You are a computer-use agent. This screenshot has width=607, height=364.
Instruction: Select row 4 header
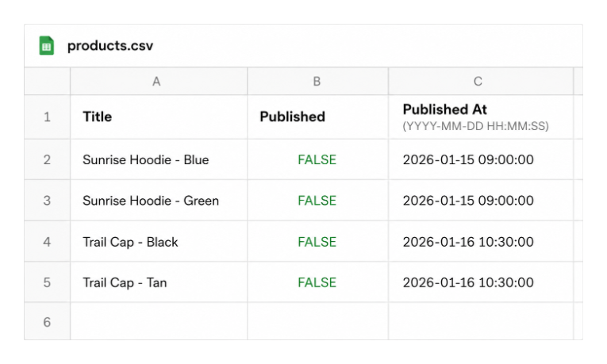click(48, 242)
